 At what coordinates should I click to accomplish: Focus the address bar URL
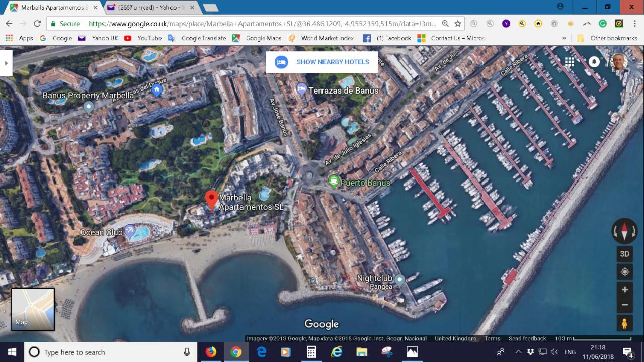pos(262,24)
